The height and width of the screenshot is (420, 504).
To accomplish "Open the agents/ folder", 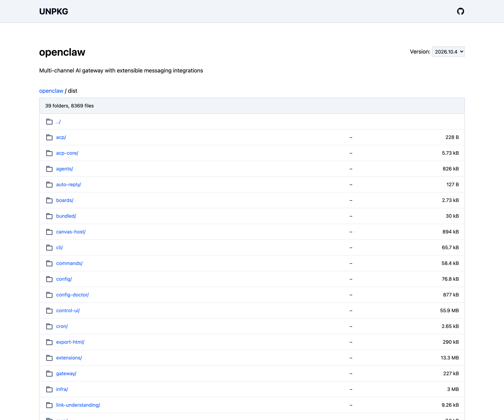I will tap(65, 169).
